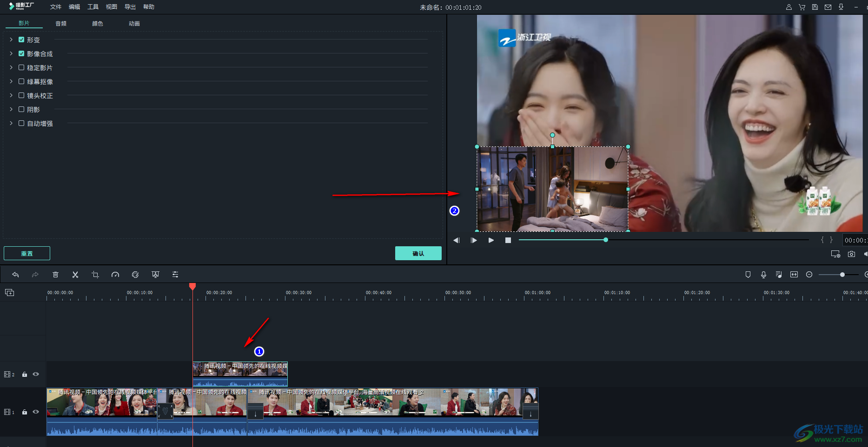Enable the 阴影 checkbox
The height and width of the screenshot is (447, 868).
(21, 109)
